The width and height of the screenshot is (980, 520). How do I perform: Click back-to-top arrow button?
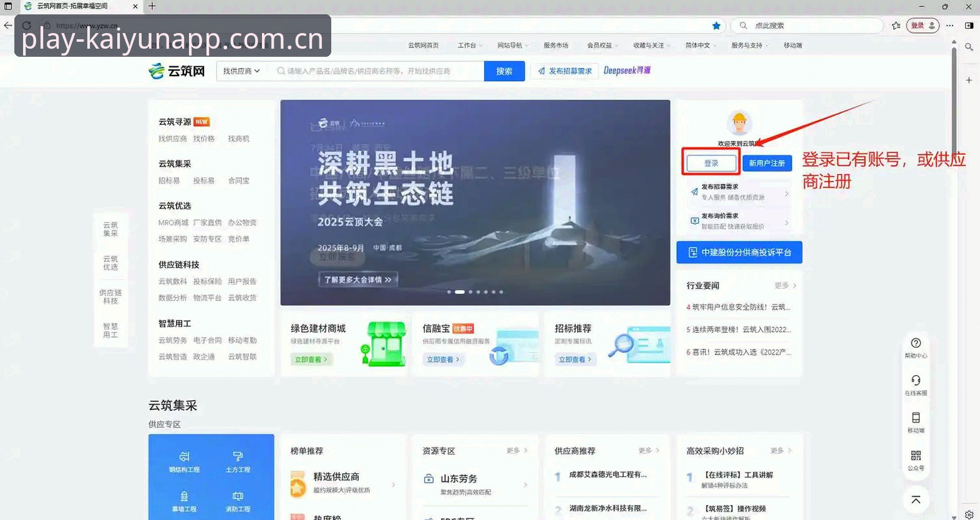[x=916, y=499]
